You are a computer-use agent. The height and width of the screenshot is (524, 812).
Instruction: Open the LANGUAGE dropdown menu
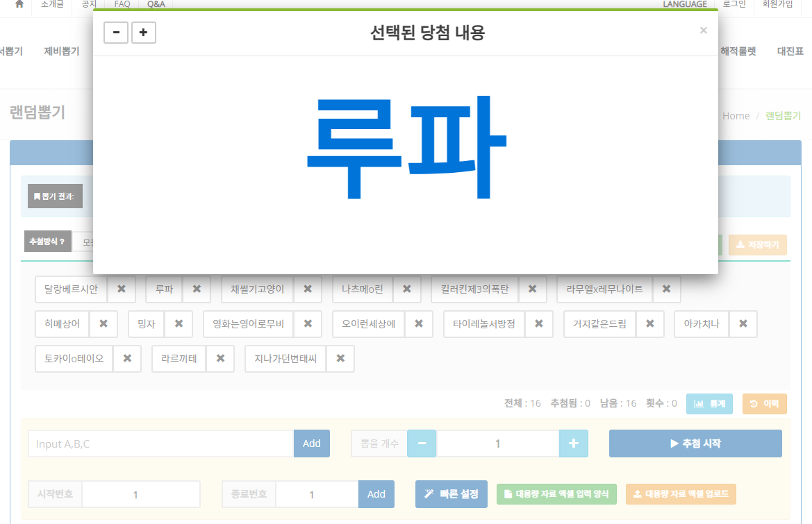[x=684, y=4]
